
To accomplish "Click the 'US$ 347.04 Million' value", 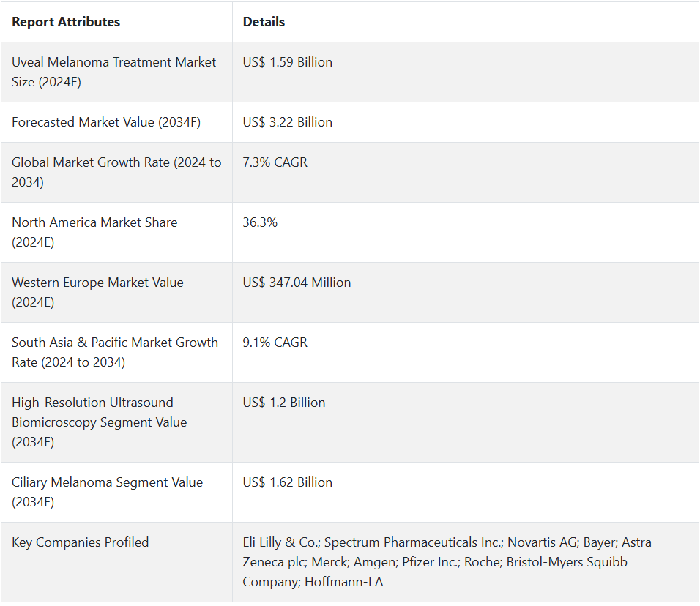I will tap(297, 283).
